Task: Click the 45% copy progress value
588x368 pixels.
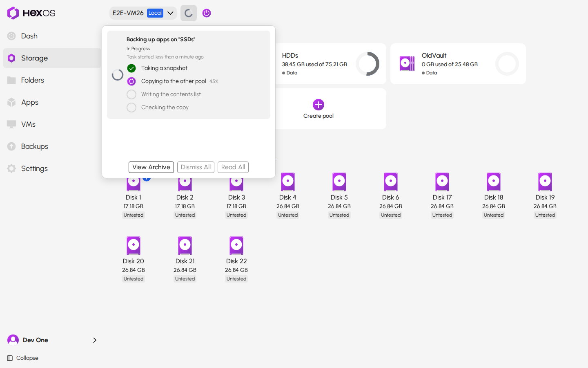Action: pos(214,81)
